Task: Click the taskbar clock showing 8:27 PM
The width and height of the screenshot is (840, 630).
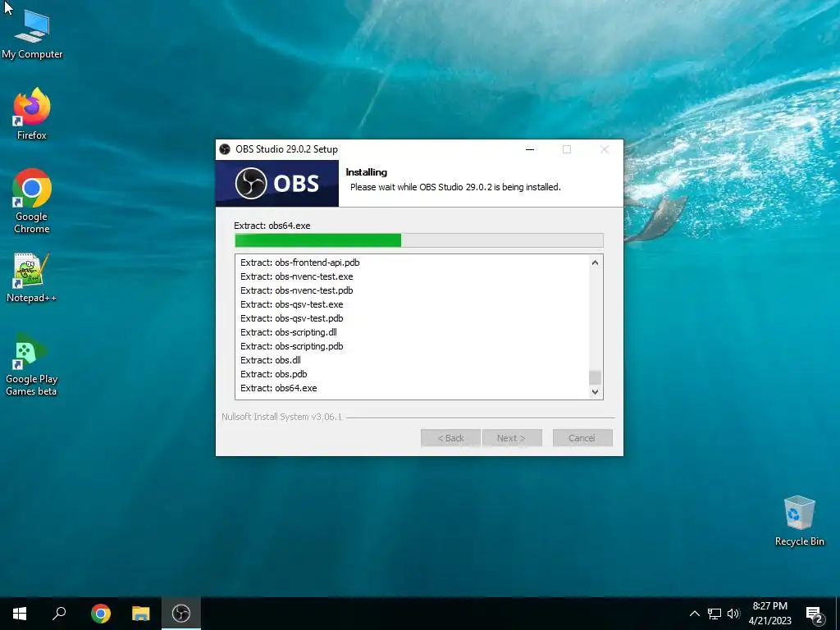Action: [x=769, y=614]
